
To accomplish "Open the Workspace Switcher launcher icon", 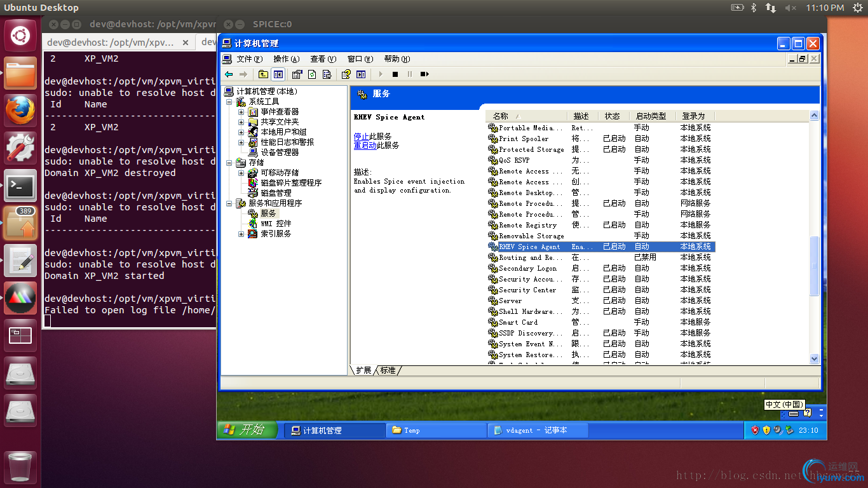I will [x=20, y=335].
